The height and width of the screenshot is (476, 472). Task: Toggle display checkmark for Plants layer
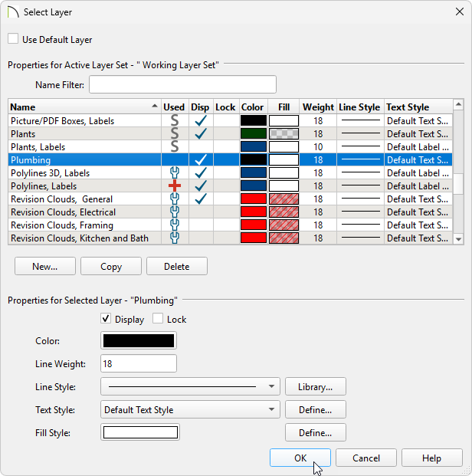(201, 133)
